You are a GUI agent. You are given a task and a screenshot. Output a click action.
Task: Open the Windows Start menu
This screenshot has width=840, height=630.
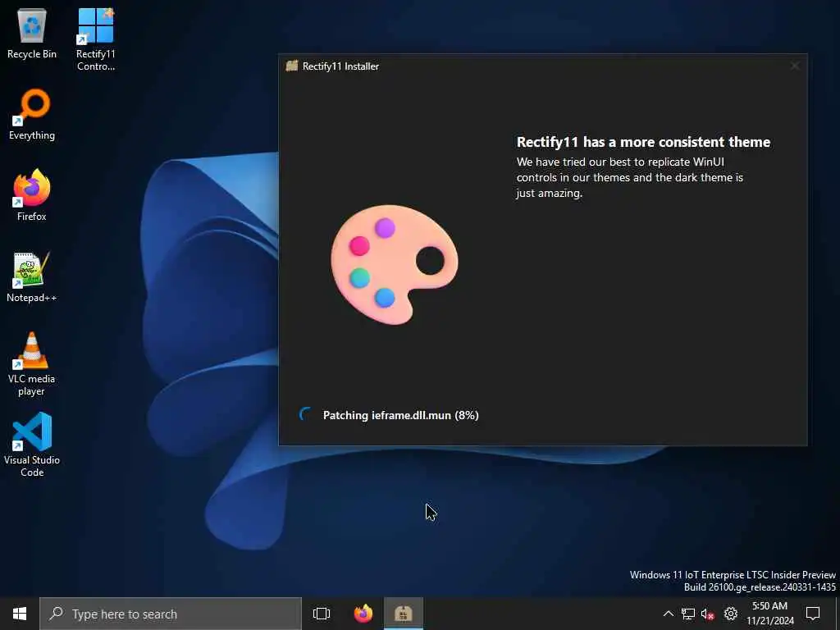coord(20,614)
